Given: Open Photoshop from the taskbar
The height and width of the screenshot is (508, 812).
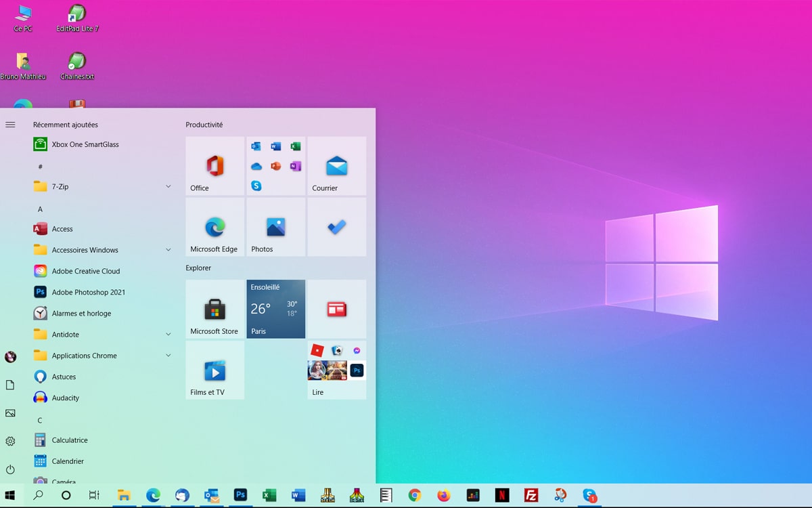Looking at the screenshot, I should click(x=240, y=496).
